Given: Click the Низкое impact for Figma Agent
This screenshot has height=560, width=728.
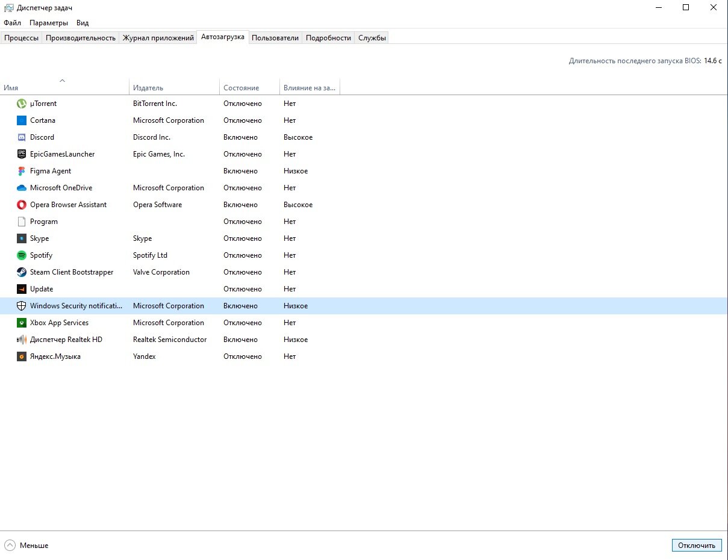Looking at the screenshot, I should click(x=296, y=171).
